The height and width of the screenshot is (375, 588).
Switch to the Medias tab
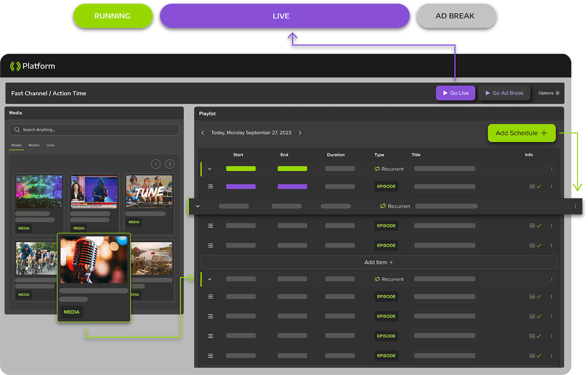[x=34, y=145]
